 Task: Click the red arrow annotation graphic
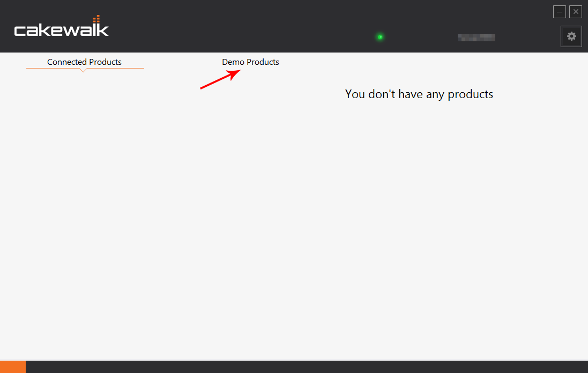220,79
